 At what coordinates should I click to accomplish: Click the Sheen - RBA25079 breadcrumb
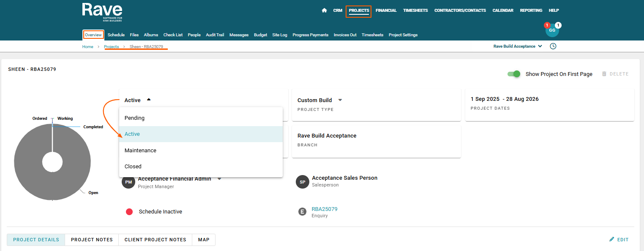pos(146,47)
